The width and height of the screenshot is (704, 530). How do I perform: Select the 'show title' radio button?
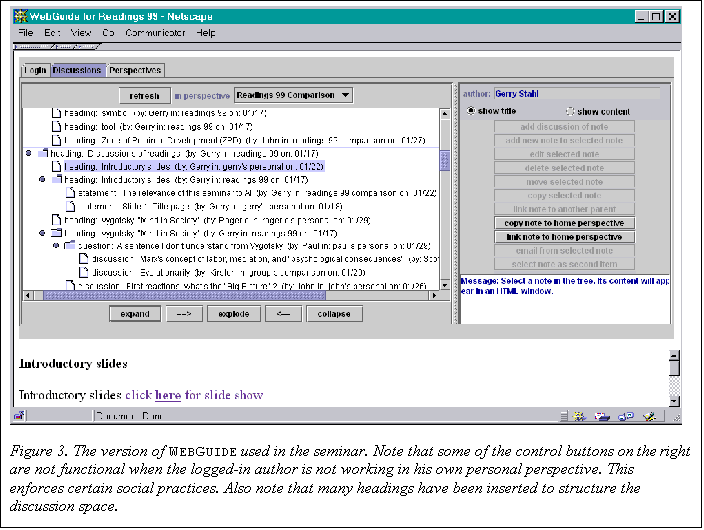(471, 110)
